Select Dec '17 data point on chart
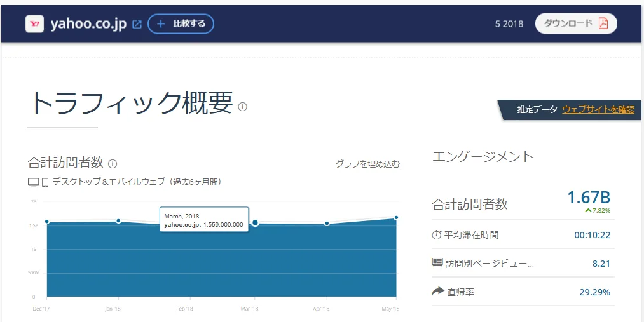This screenshot has height=322, width=644. pos(47,222)
